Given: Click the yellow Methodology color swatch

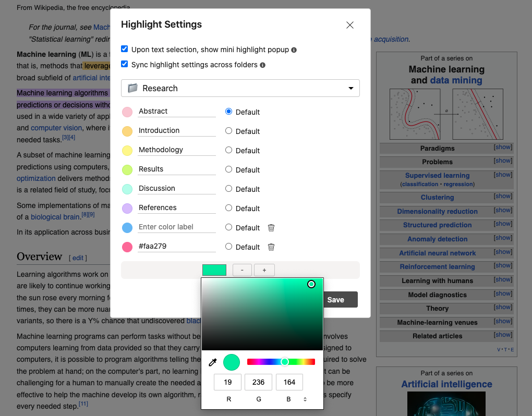Looking at the screenshot, I should 127,151.
